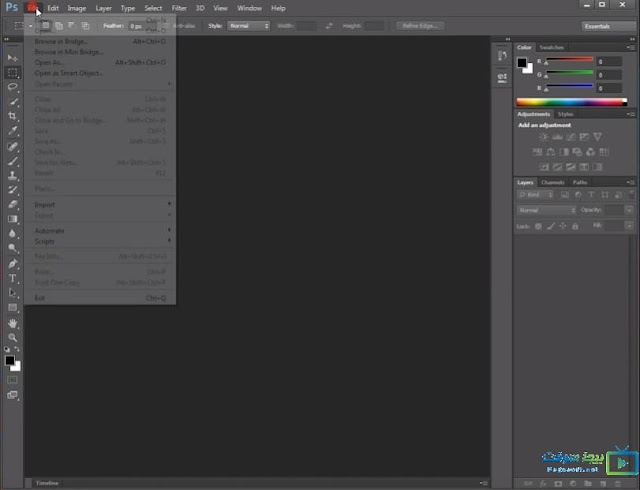Switch to the Styles tab
This screenshot has height=490, width=640.
(x=566, y=114)
